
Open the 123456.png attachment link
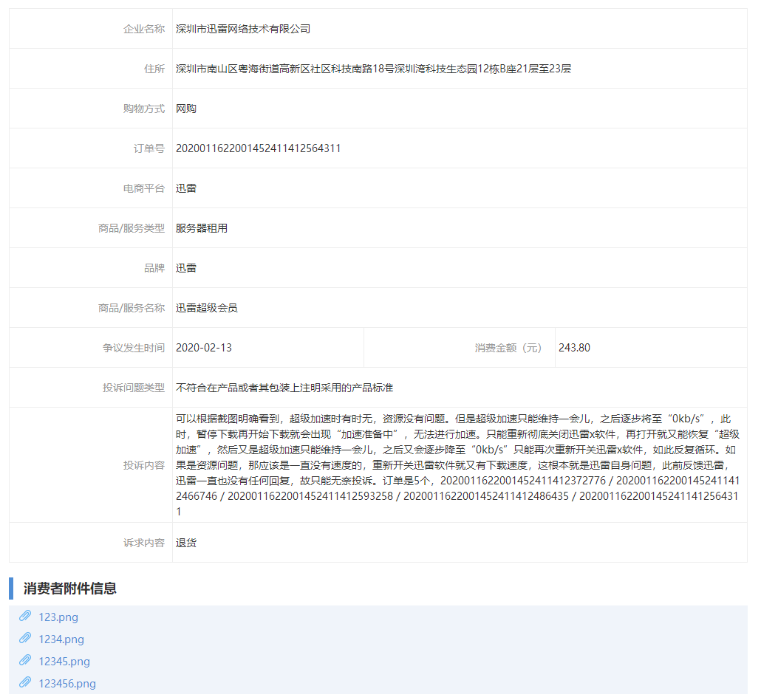(x=68, y=683)
